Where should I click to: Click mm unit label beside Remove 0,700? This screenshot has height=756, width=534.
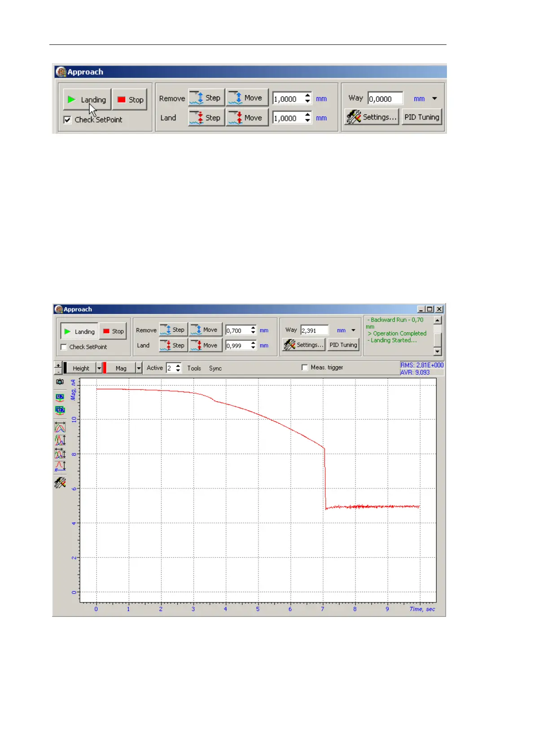tap(264, 330)
